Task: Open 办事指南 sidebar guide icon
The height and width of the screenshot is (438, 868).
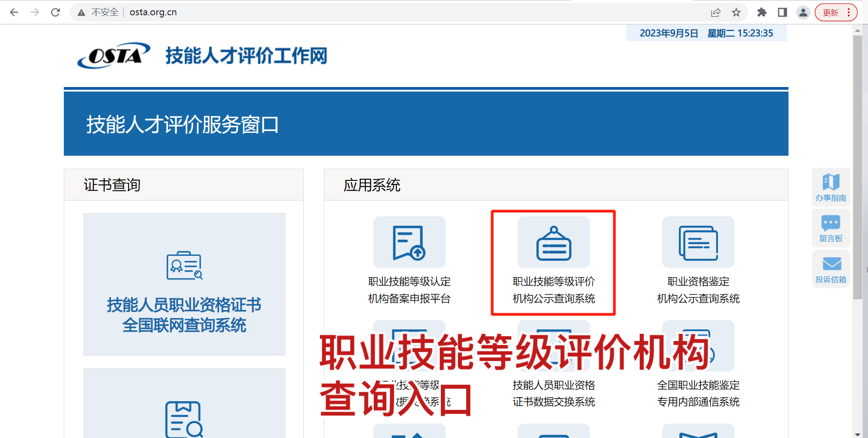Action: click(x=831, y=187)
